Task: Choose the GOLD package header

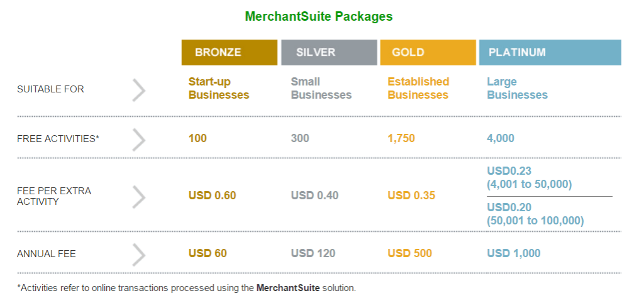Action: (x=428, y=53)
